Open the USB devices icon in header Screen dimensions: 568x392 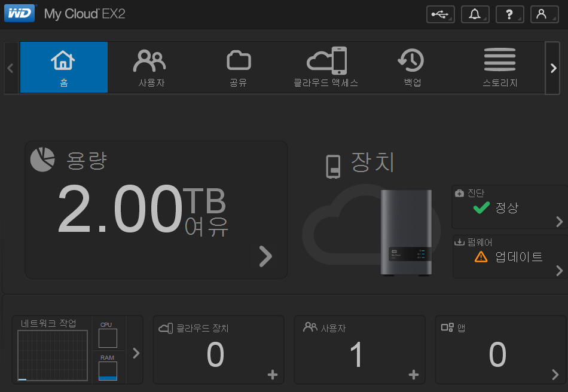pos(440,14)
